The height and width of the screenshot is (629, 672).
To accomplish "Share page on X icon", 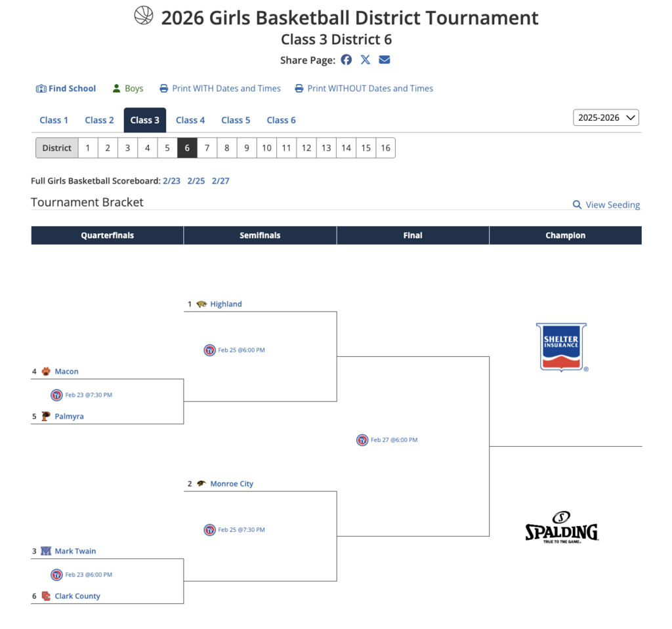I will click(366, 60).
